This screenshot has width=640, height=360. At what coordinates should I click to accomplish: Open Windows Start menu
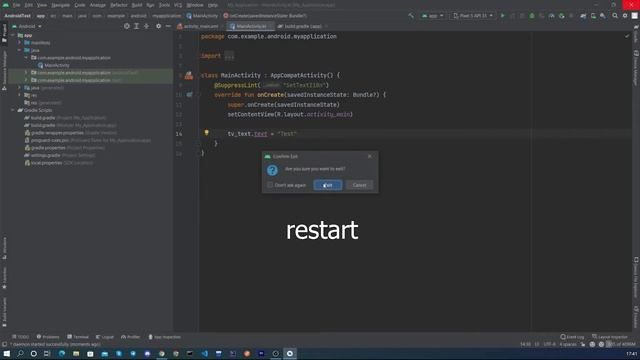click(7, 353)
